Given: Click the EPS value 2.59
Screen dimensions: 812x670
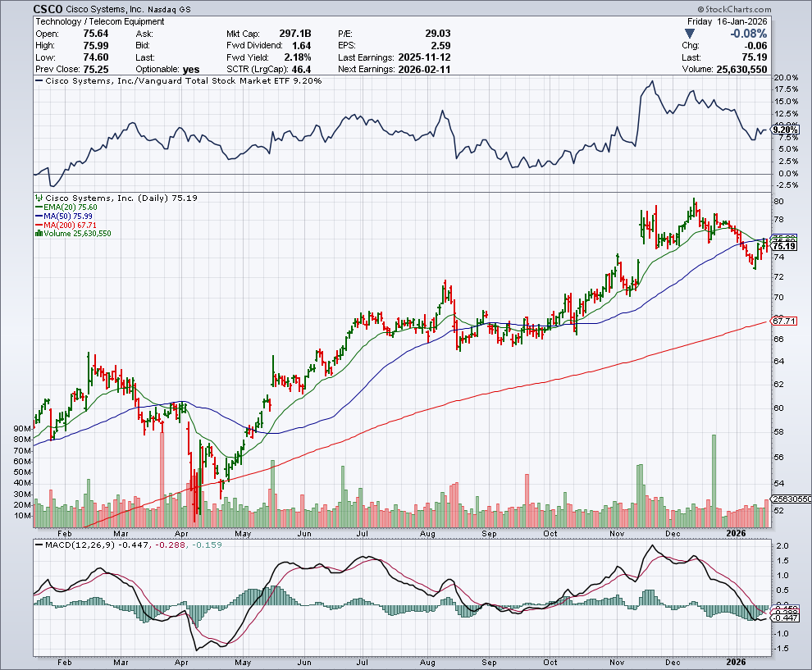Looking at the screenshot, I should pos(440,46).
